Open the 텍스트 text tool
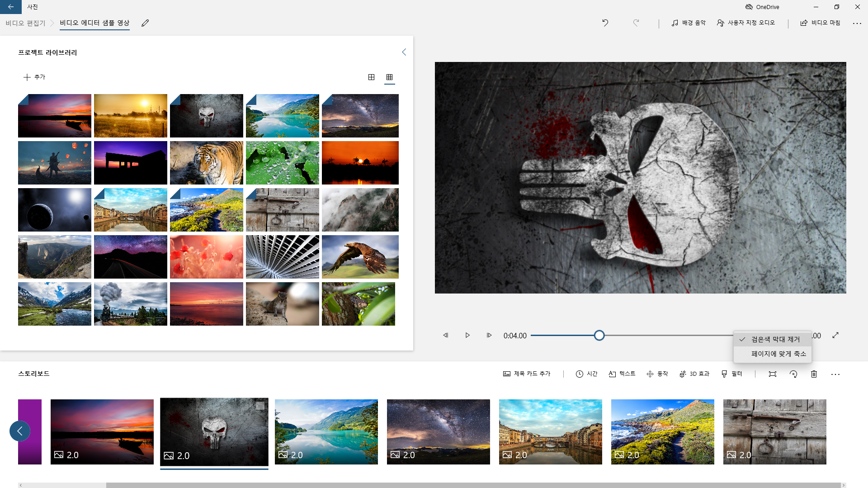This screenshot has width=868, height=488. coord(622,374)
